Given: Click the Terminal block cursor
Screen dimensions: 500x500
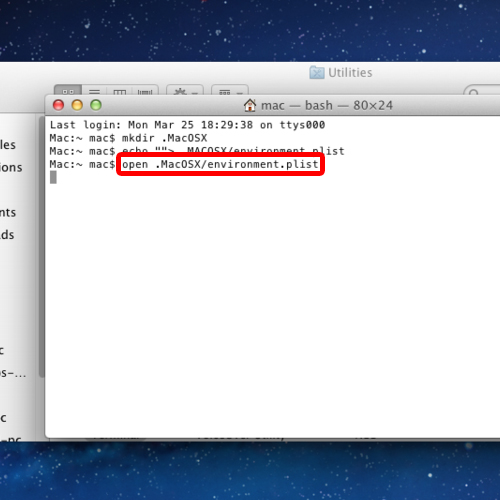Looking at the screenshot, I should pos(53,177).
